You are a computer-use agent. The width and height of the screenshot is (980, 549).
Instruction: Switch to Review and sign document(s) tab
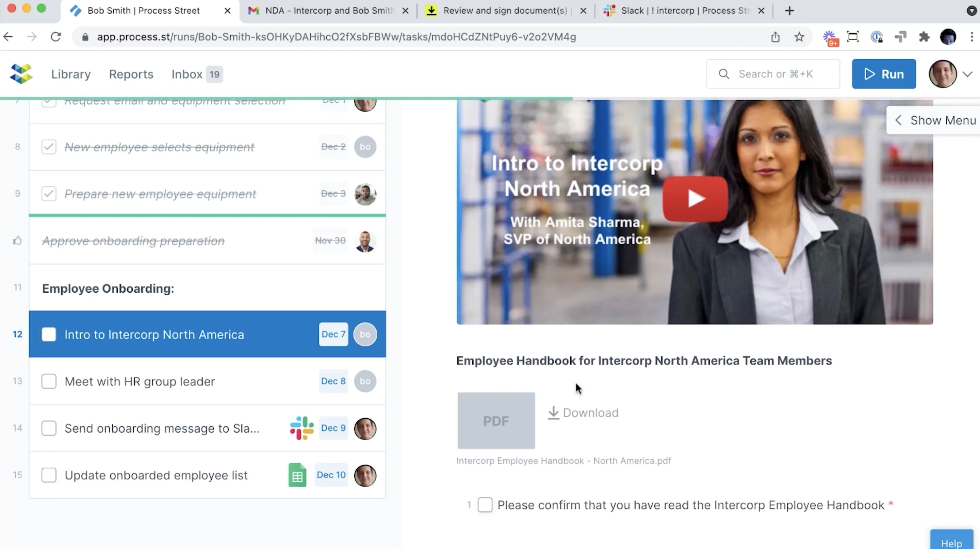pyautogui.click(x=505, y=11)
